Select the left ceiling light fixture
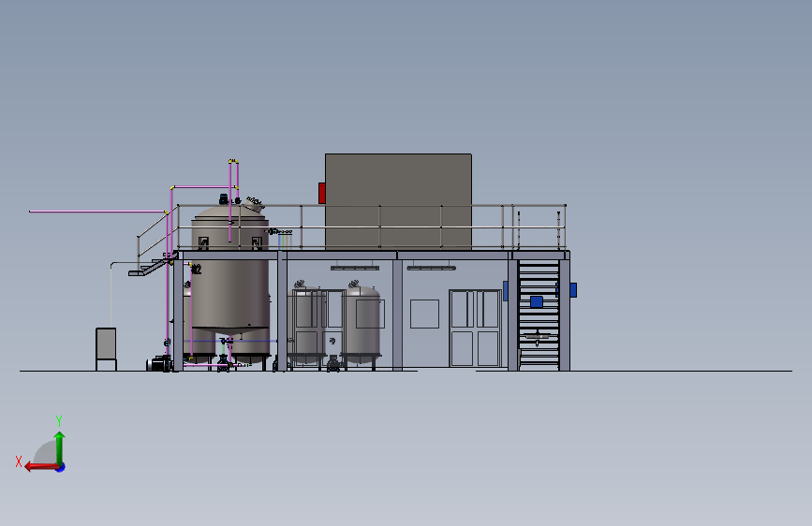Screen dimensions: 812x526 (x=355, y=268)
